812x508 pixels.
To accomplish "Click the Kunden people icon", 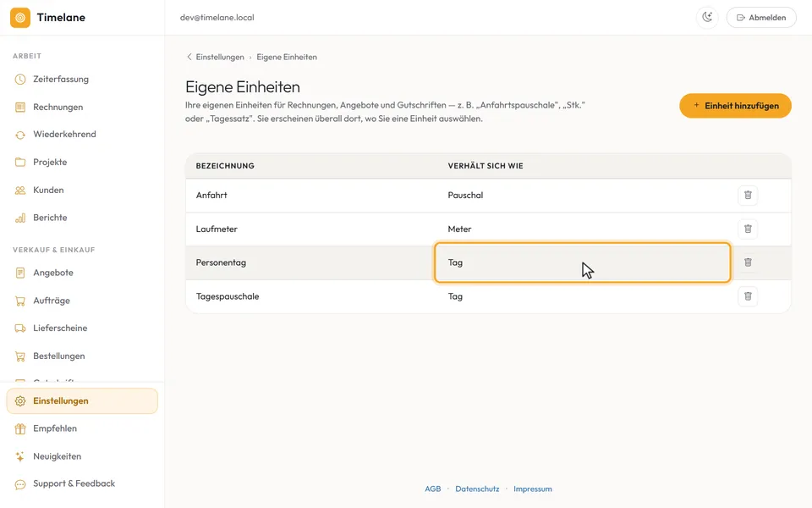I will pyautogui.click(x=20, y=190).
